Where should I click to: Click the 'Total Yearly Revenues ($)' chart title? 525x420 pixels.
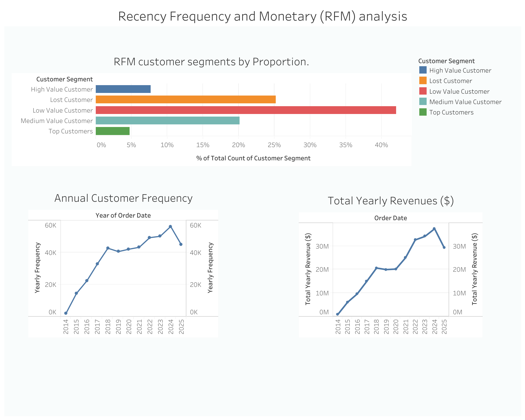(391, 201)
